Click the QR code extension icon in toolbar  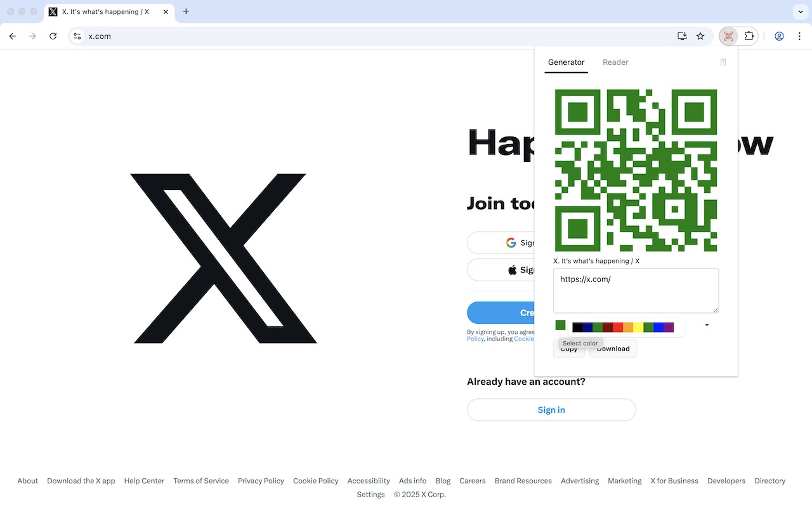728,36
